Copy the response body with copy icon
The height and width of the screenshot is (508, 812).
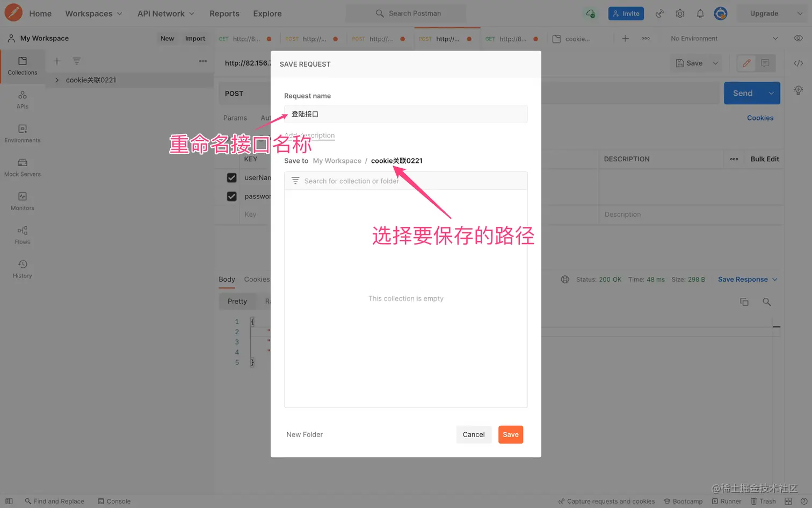click(744, 302)
